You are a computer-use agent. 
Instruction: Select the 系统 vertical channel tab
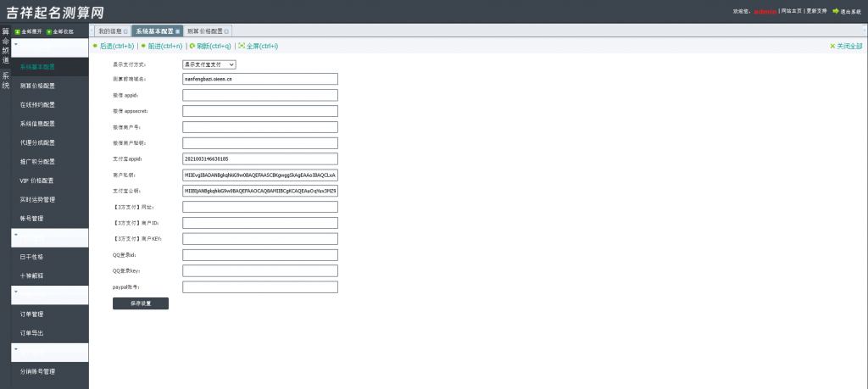click(x=6, y=81)
